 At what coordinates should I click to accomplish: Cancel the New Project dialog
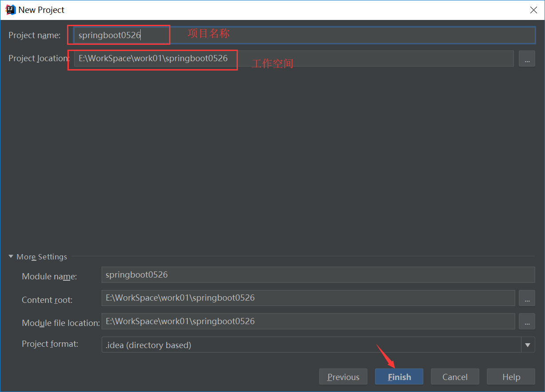[455, 377]
